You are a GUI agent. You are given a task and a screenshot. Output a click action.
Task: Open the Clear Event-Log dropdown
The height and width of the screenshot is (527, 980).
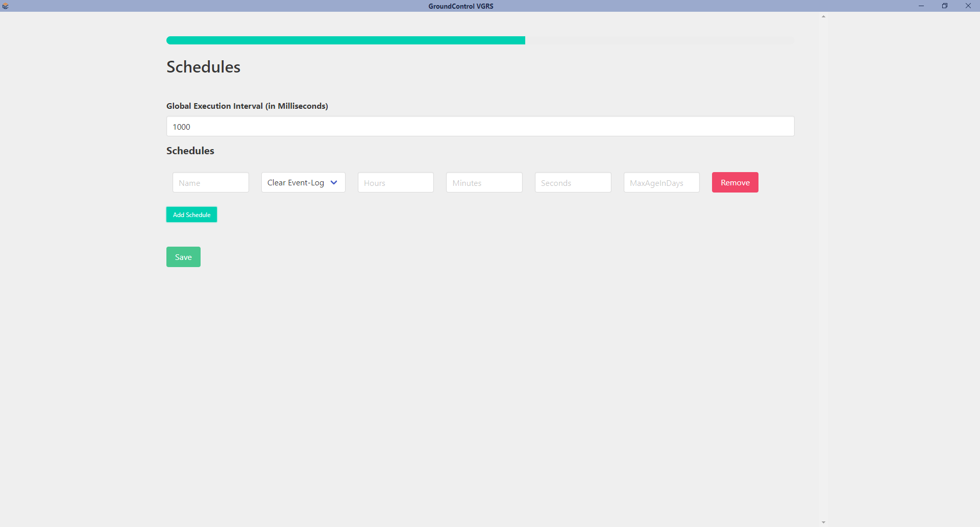(x=303, y=182)
